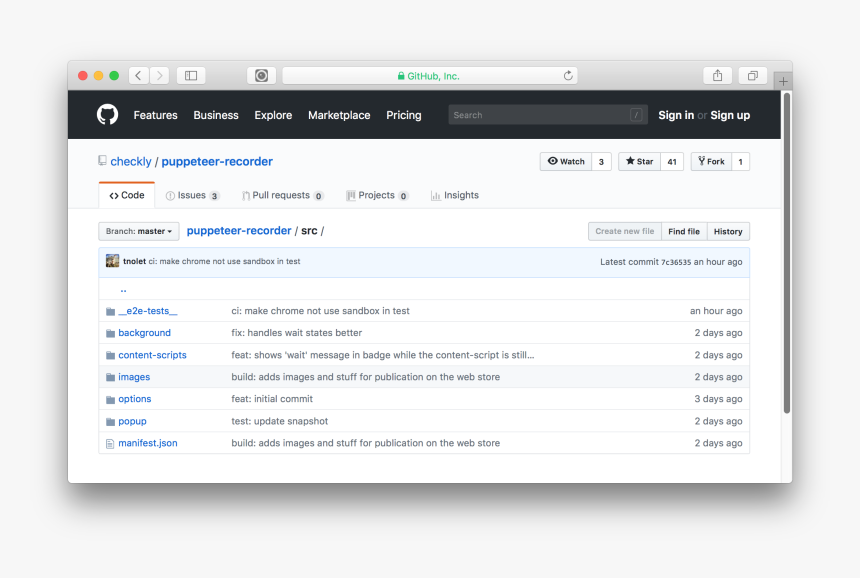This screenshot has height=578, width=860.
Task: Open the Safari show tabs overview icon
Action: [752, 76]
